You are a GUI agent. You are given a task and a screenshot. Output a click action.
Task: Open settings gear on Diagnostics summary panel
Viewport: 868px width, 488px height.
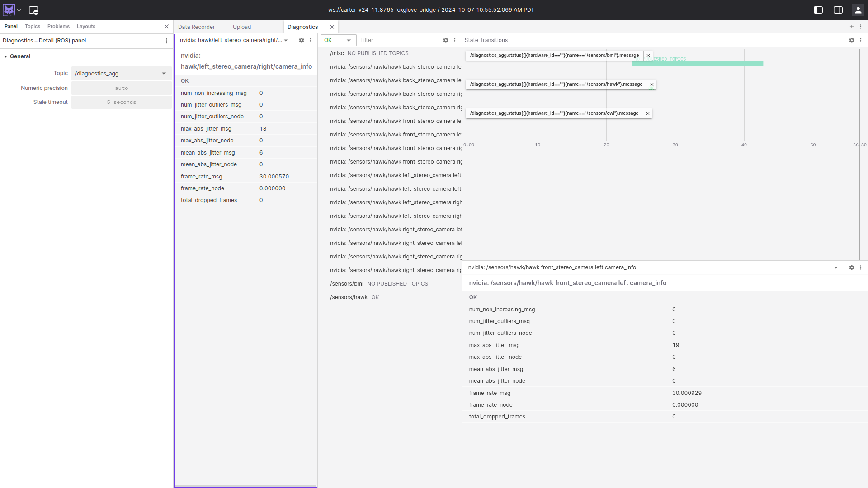pos(446,40)
